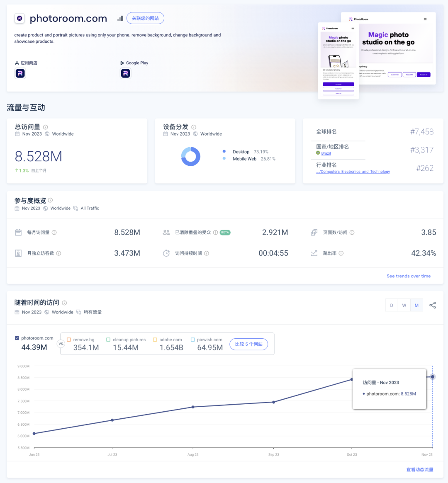Click the bar-chart rank icon beside photoroom.com
The height and width of the screenshot is (483, 448).
click(x=120, y=19)
